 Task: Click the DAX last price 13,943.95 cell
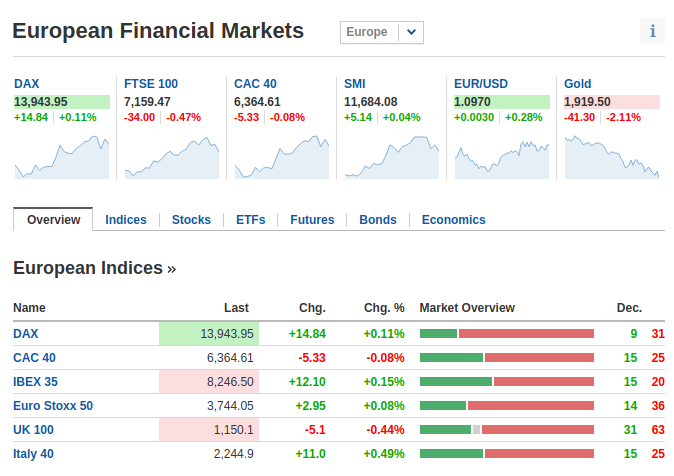(x=209, y=334)
